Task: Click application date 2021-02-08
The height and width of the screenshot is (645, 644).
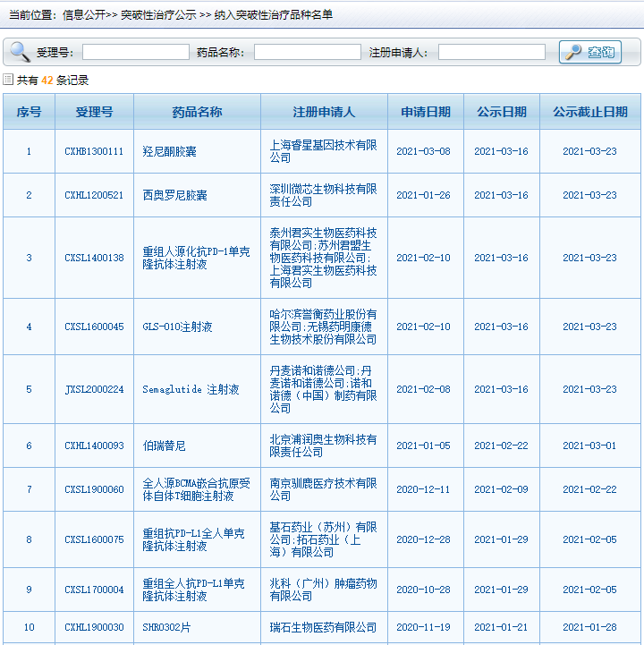Action: pos(423,389)
